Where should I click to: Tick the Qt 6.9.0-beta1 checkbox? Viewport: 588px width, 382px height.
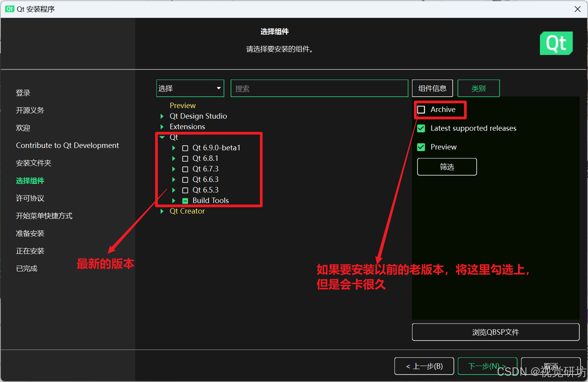(185, 148)
